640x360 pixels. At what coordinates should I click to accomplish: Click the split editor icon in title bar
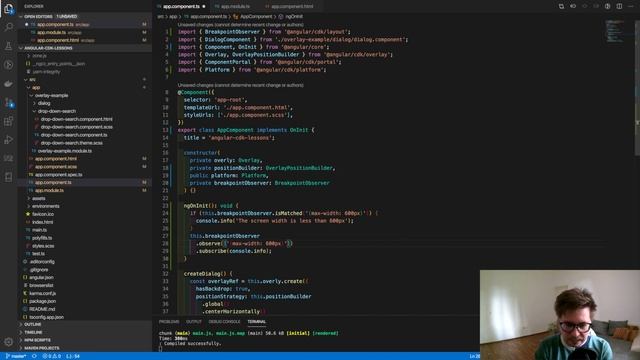point(619,6)
